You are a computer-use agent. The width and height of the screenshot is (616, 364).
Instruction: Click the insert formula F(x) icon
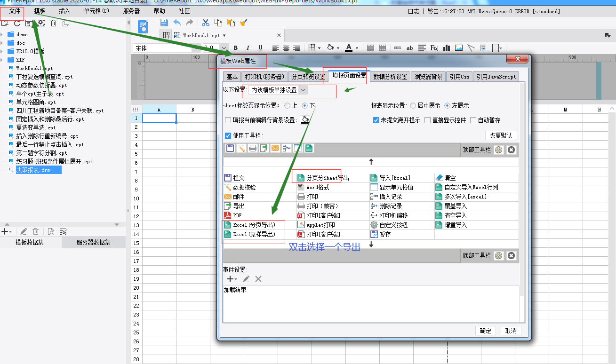click(x=434, y=48)
